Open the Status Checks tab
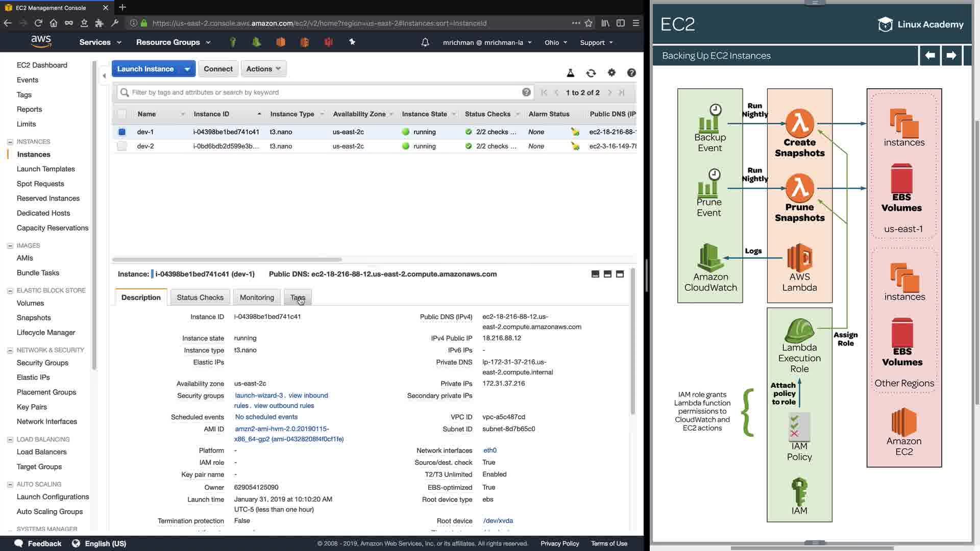The width and height of the screenshot is (980, 551). pos(200,297)
